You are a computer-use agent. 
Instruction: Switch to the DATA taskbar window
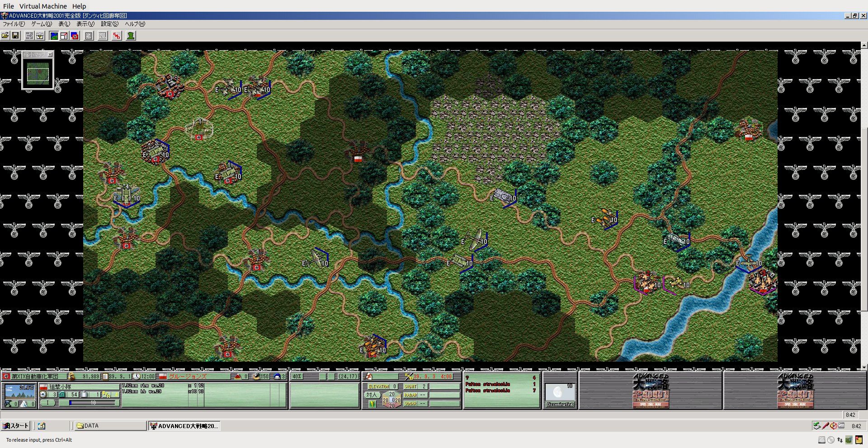pyautogui.click(x=109, y=426)
